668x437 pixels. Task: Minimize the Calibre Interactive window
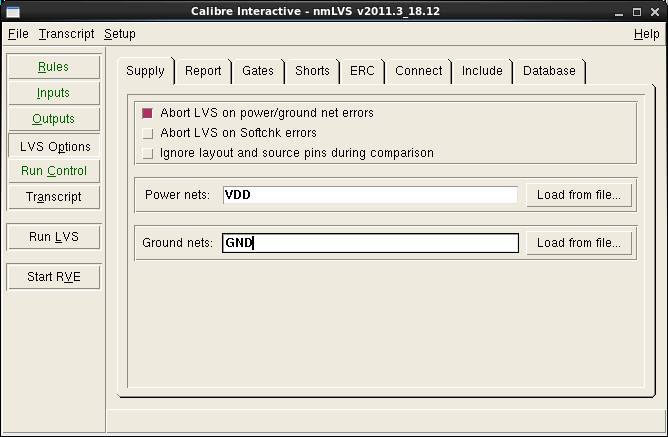click(619, 12)
